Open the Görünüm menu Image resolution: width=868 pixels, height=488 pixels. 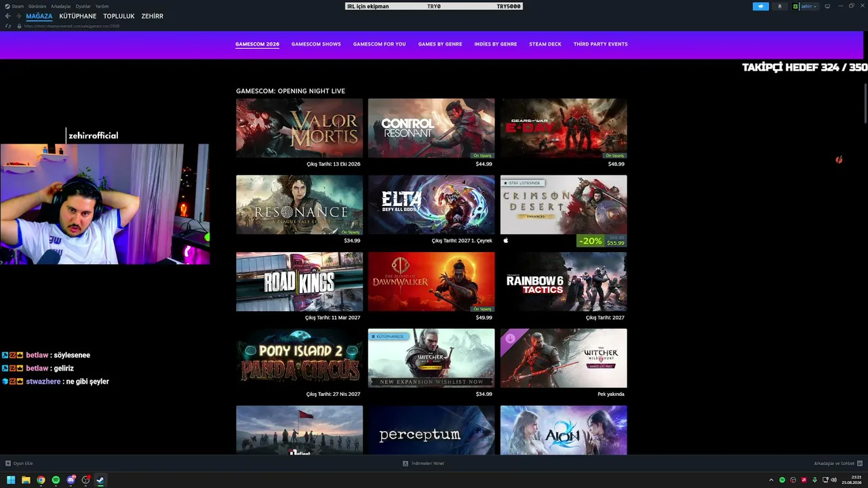point(37,6)
